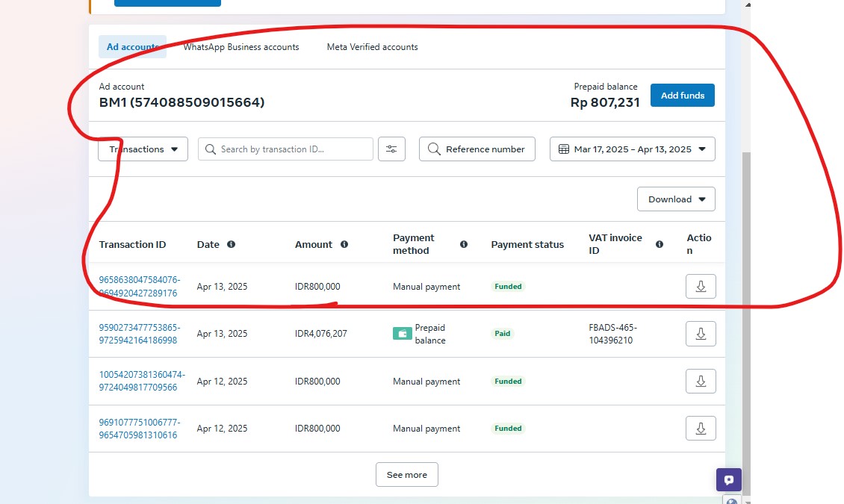Click the Payment method info icon

click(464, 244)
